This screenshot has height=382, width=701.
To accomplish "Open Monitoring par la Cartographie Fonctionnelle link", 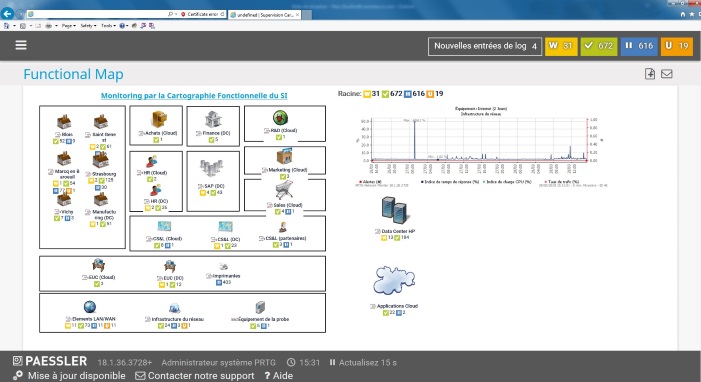I will (x=194, y=96).
